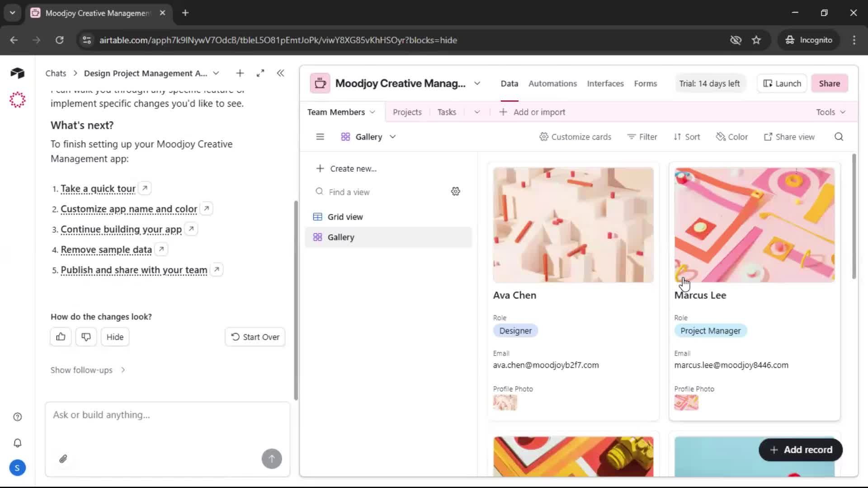The image size is (868, 488).
Task: Click the Hide feedback button
Action: [x=115, y=337]
